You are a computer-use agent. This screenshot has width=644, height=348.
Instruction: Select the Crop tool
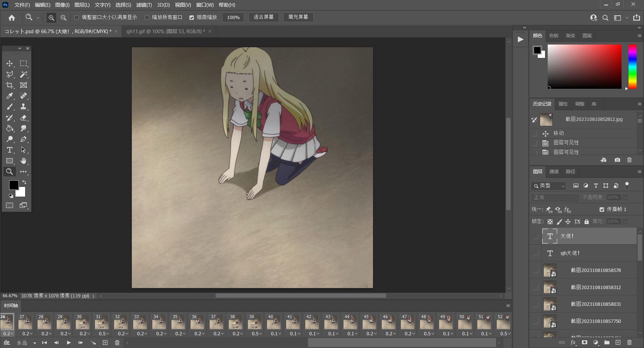pyautogui.click(x=10, y=85)
